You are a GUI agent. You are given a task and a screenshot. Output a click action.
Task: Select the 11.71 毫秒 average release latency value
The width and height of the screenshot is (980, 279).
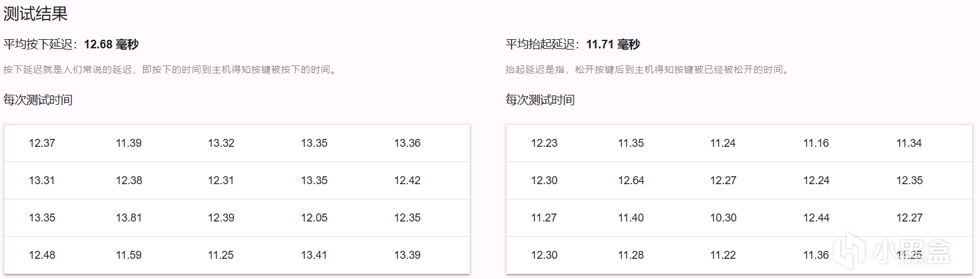[613, 45]
